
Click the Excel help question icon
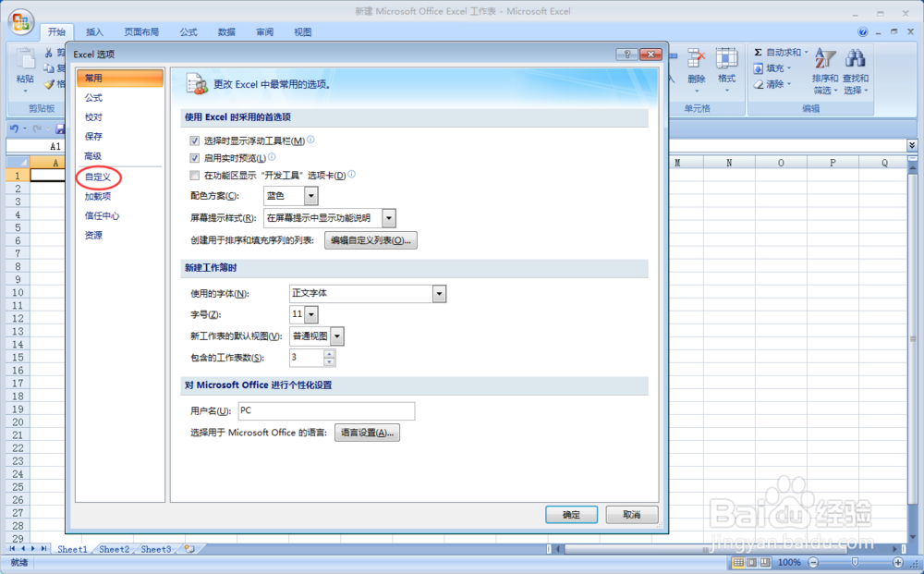pos(863,31)
